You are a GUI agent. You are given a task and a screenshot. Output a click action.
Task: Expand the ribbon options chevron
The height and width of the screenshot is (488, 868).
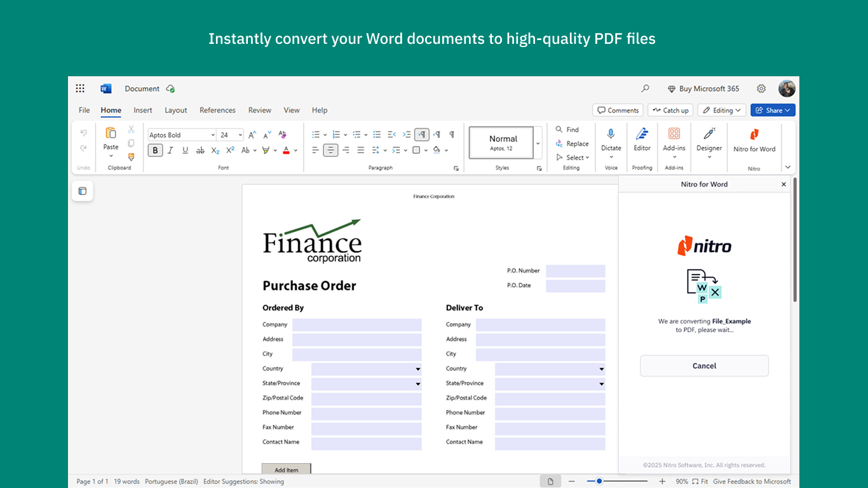point(788,167)
